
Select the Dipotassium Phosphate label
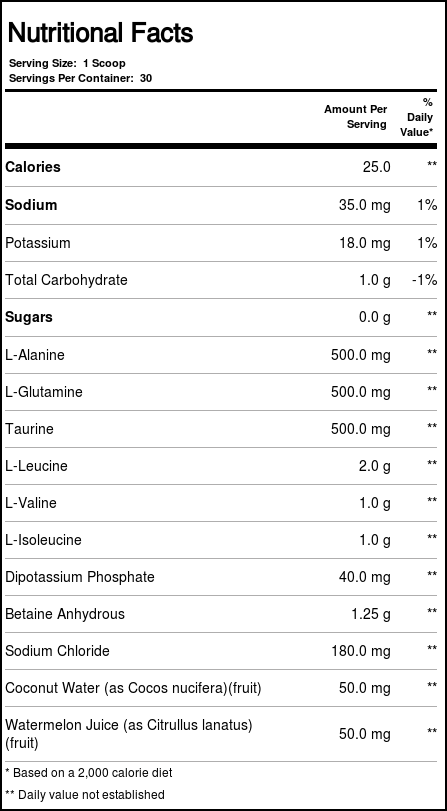point(80,577)
